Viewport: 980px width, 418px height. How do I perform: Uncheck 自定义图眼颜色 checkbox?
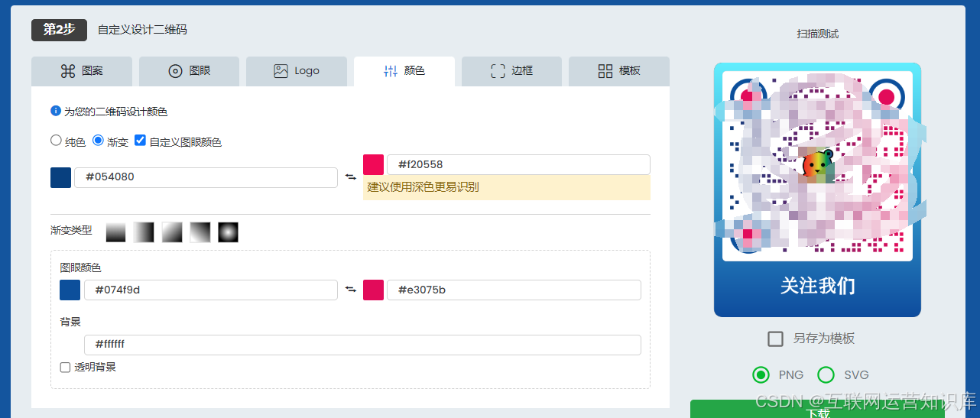pos(140,141)
